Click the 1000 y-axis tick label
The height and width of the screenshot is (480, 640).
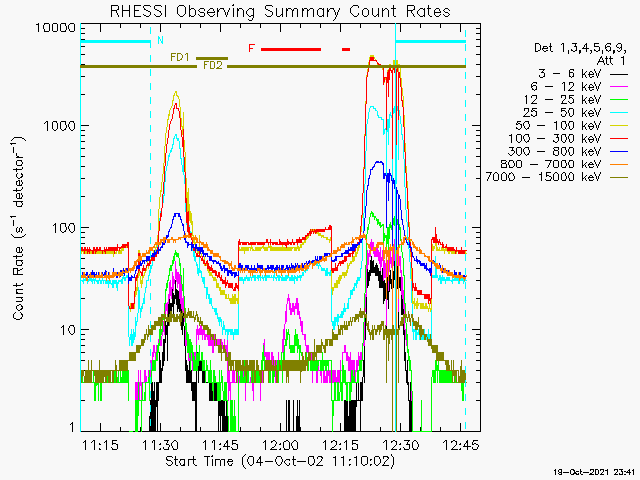[x=60, y=126]
